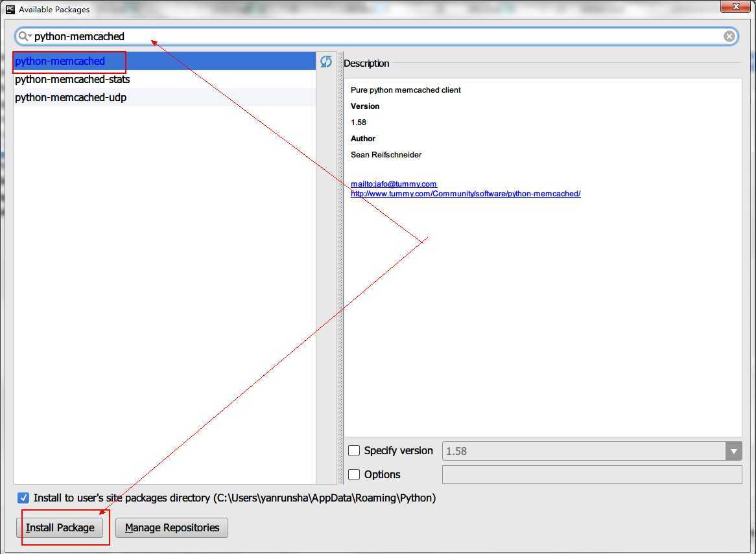Click the author name Sean Reifschneider
Viewport: 756px width, 554px height.
[386, 155]
